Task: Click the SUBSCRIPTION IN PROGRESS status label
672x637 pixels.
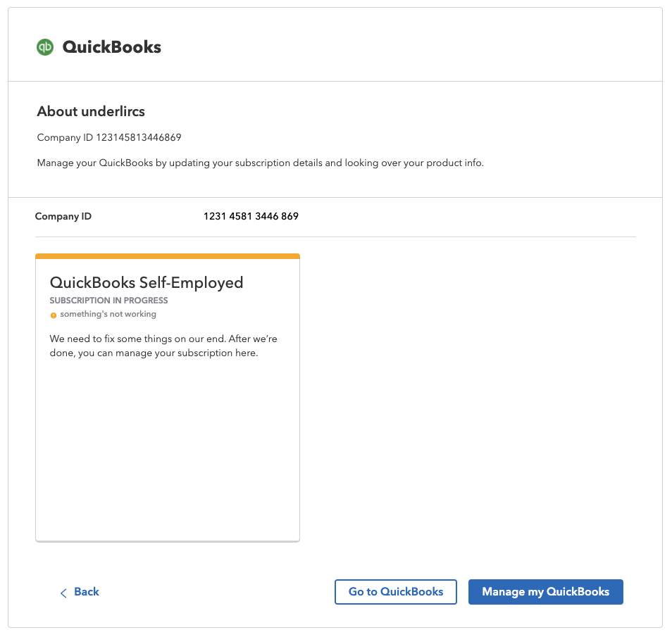Action: 108,301
